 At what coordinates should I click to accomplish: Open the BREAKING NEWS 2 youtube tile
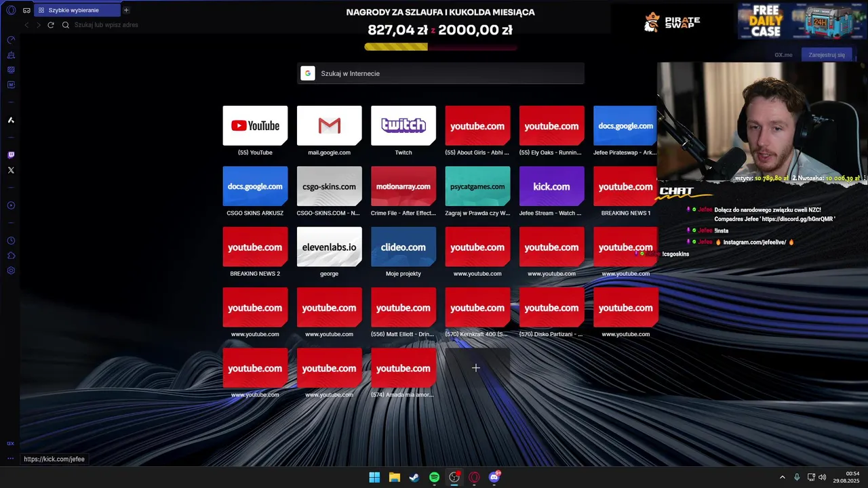click(255, 247)
